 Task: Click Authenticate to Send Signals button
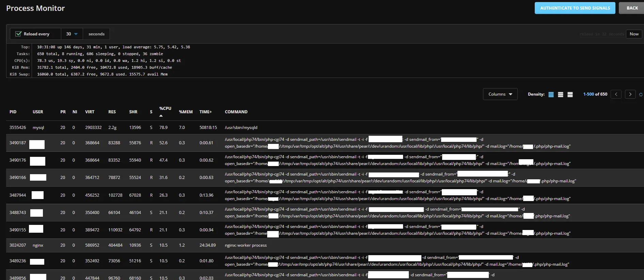(575, 8)
